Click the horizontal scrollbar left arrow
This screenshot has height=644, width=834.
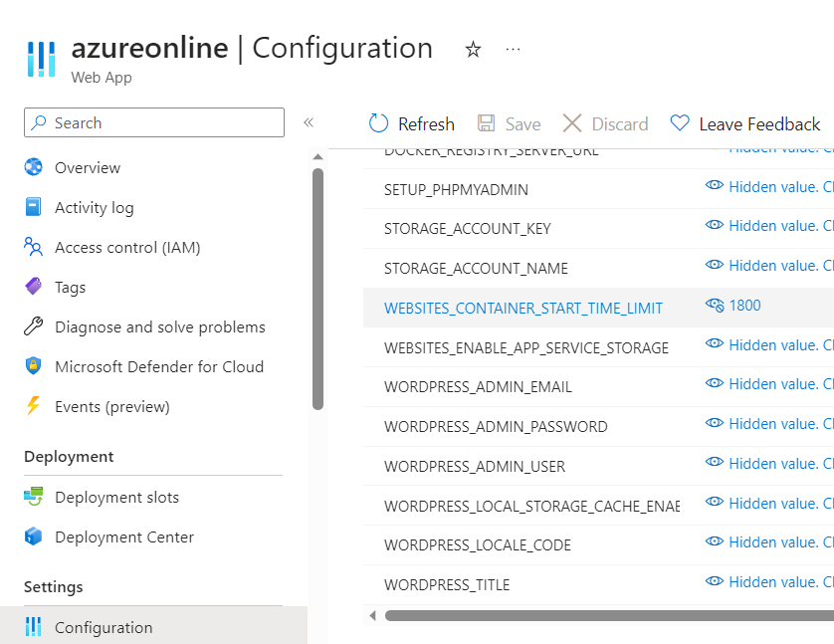pos(373,616)
